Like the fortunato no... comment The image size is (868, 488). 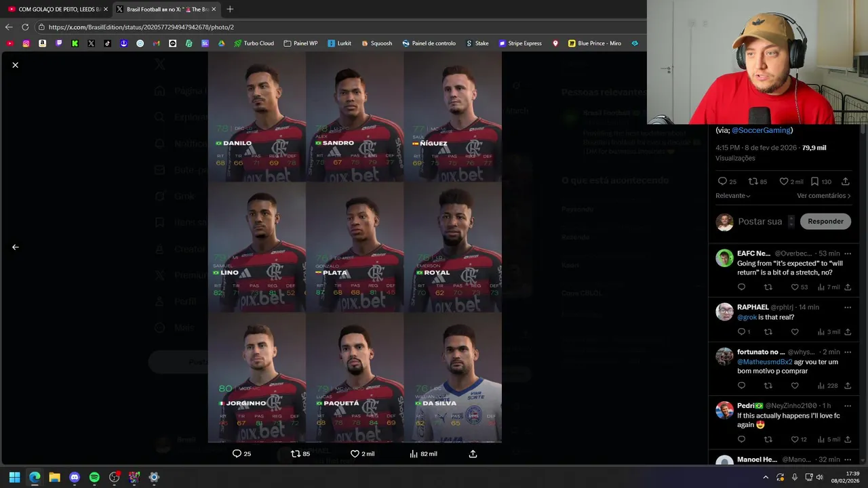tap(795, 386)
